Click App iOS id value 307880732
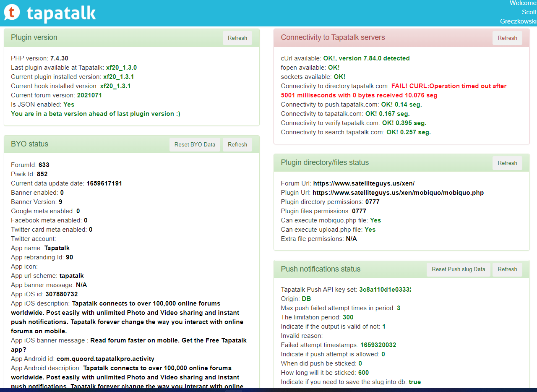The width and height of the screenshot is (537, 392). pyautogui.click(x=62, y=294)
